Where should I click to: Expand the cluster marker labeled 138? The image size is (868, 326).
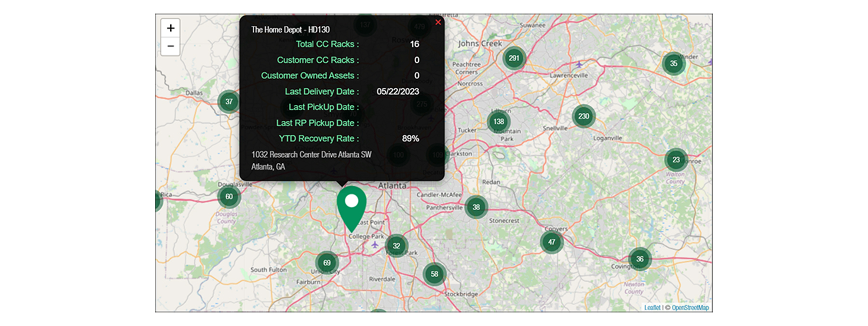[x=499, y=122]
